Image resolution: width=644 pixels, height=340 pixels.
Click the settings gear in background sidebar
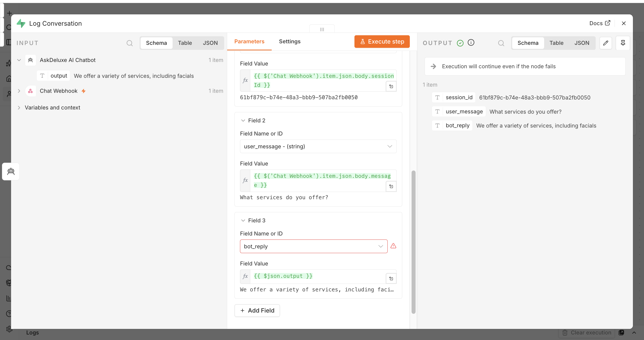9,329
